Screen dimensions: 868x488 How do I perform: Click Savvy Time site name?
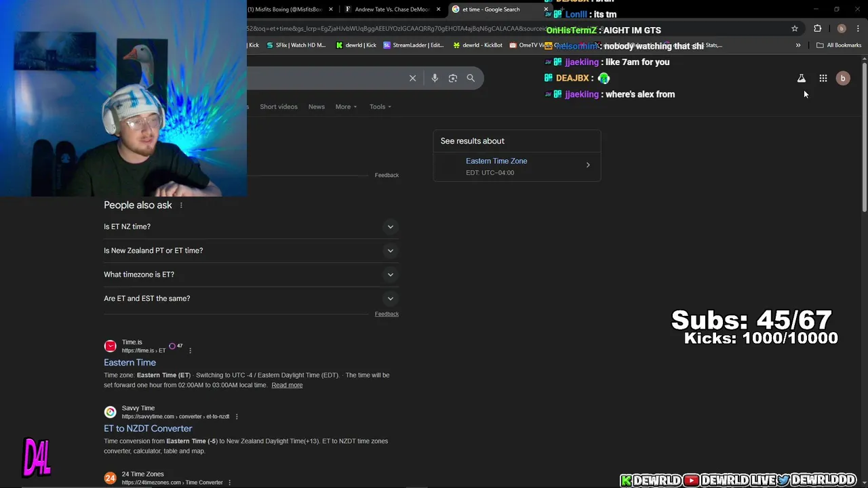(x=138, y=408)
